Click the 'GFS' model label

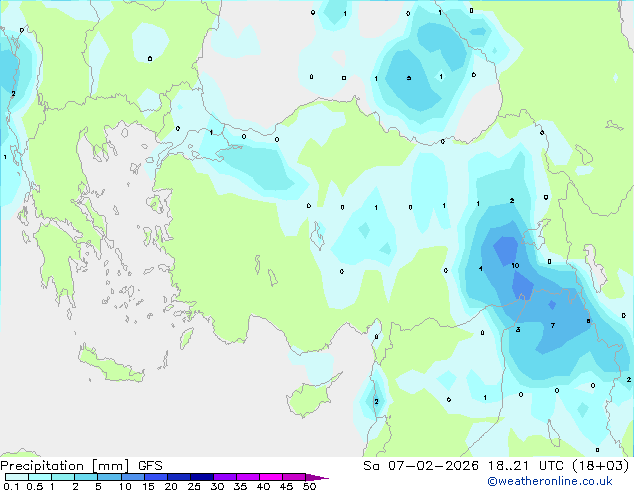(150, 466)
